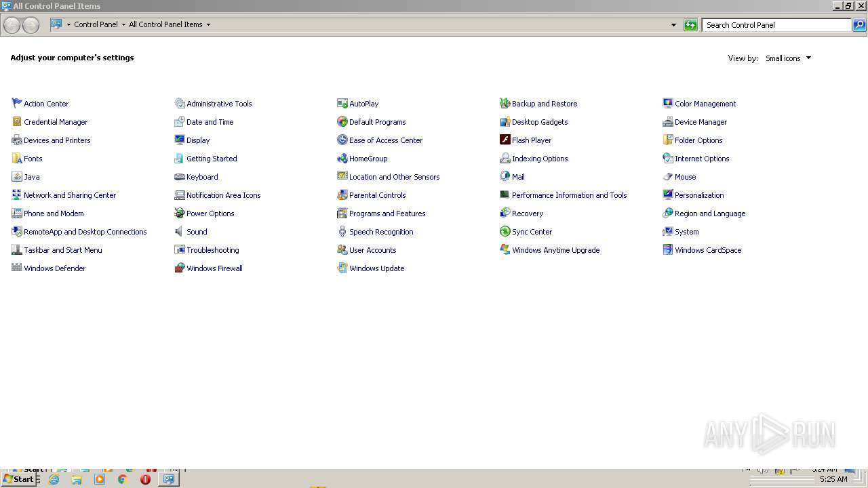This screenshot has width=868, height=488.
Task: Click the Mouse settings icon
Action: click(668, 177)
